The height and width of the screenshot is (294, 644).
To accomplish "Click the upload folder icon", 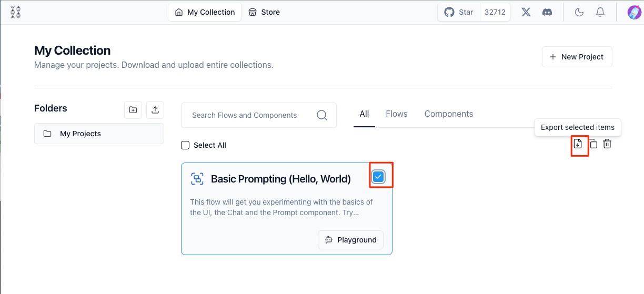I will point(155,110).
